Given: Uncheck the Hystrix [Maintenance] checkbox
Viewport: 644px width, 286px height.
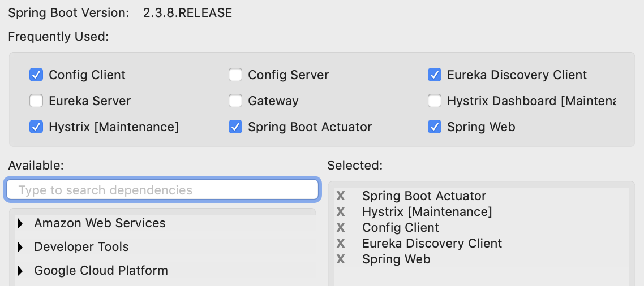Looking at the screenshot, I should click(36, 127).
